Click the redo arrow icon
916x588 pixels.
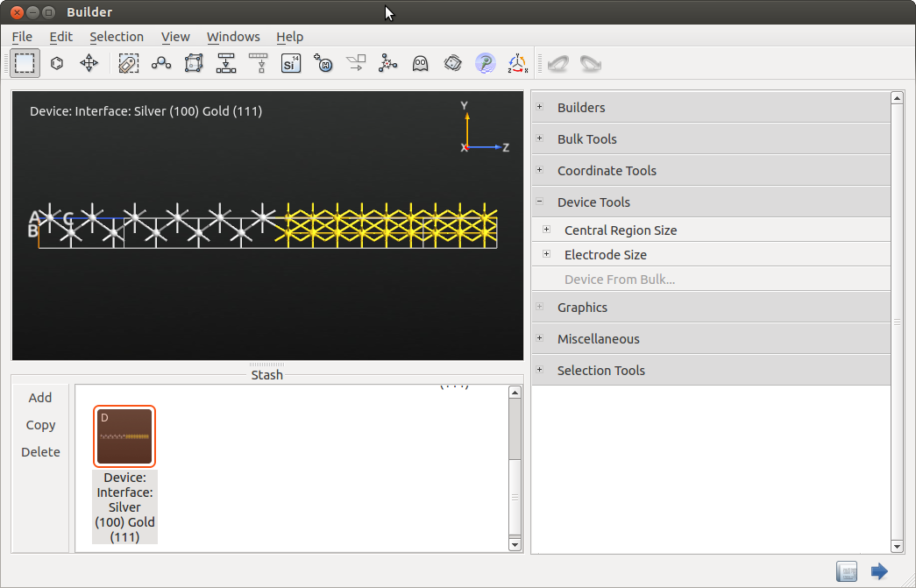click(591, 63)
